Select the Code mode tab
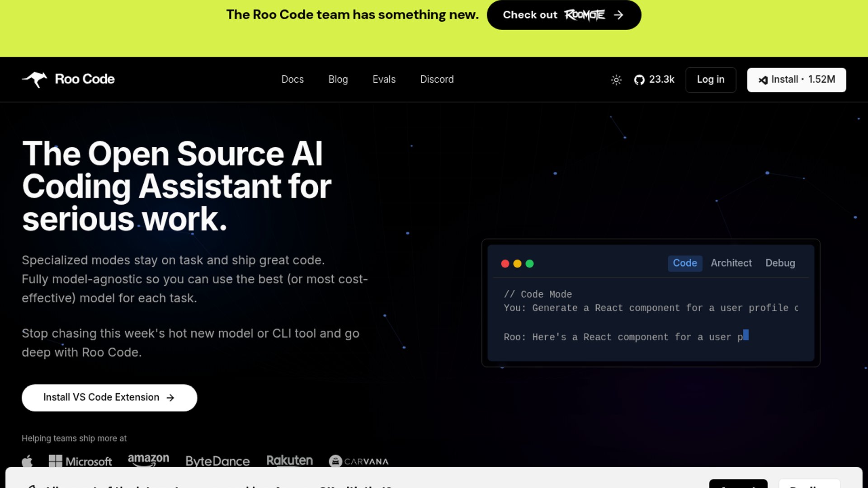The height and width of the screenshot is (488, 868). 684,263
